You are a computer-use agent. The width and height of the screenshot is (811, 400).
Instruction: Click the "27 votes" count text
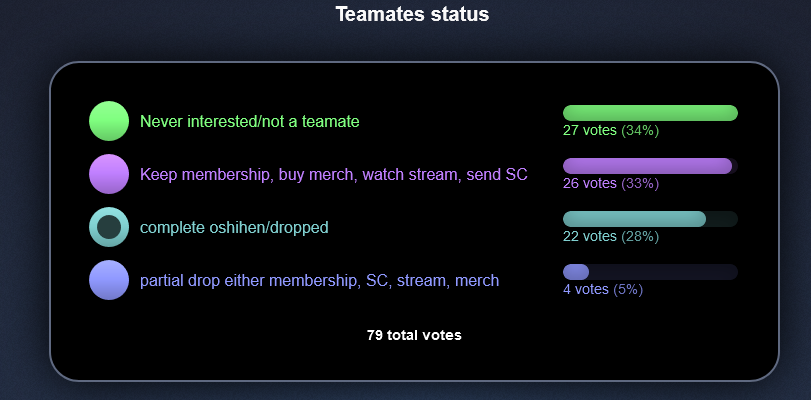(x=590, y=130)
